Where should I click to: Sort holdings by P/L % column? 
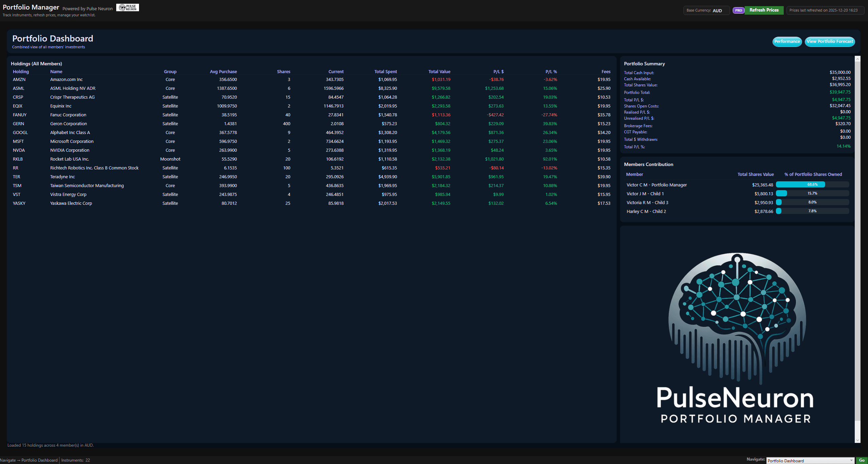coord(551,71)
